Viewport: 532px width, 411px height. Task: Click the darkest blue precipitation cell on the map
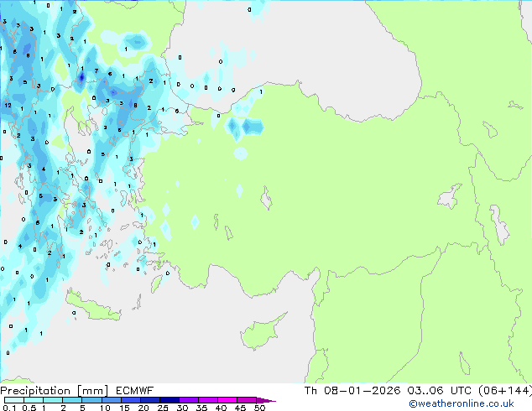(81, 78)
